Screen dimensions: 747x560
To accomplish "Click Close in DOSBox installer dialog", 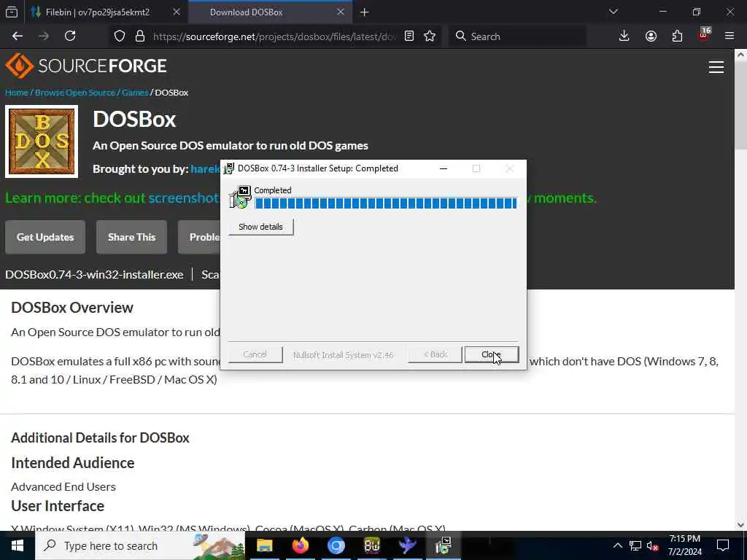I will pos(491,354).
